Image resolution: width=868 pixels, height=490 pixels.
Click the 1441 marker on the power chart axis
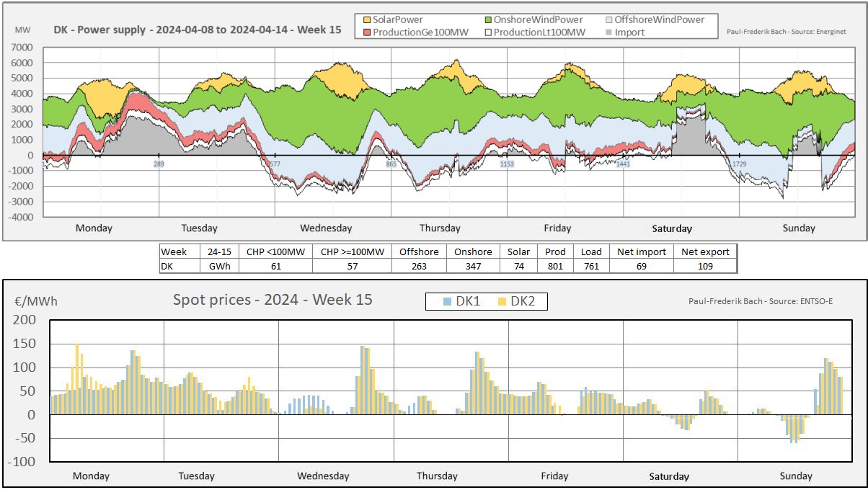pyautogui.click(x=623, y=165)
